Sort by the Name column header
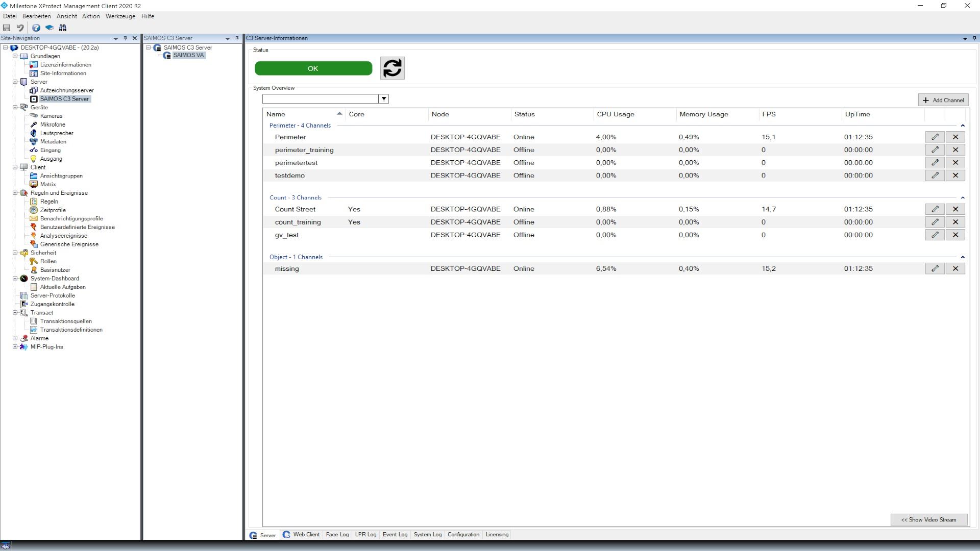The height and width of the screenshot is (551, 980). 304,114
